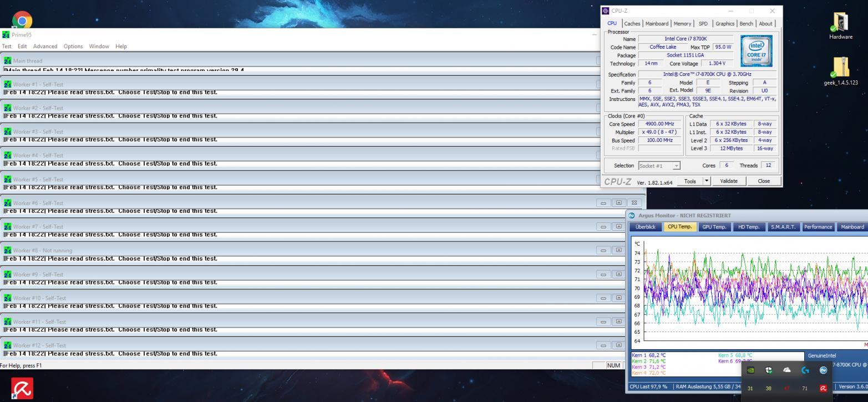Click the Kern 2 71,6 °C legend entry
This screenshot has height=402, width=868.
(x=648, y=361)
